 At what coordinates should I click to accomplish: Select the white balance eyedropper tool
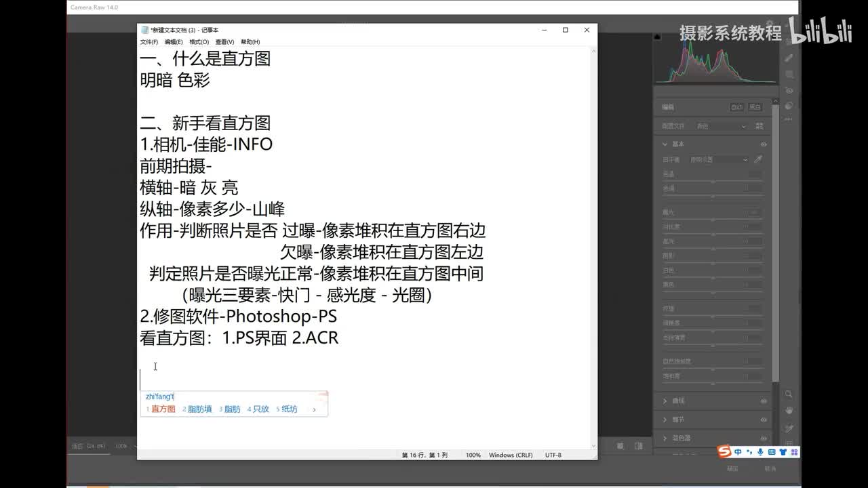pyautogui.click(x=758, y=159)
